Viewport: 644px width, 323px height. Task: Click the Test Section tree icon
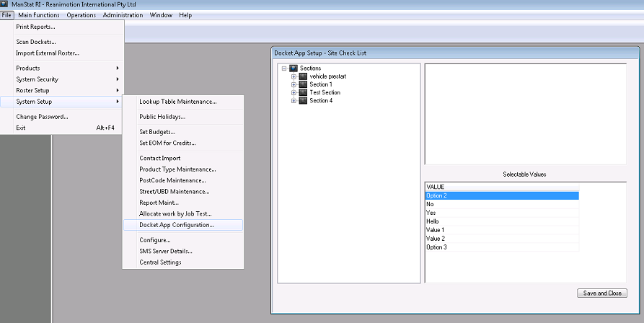tap(303, 92)
